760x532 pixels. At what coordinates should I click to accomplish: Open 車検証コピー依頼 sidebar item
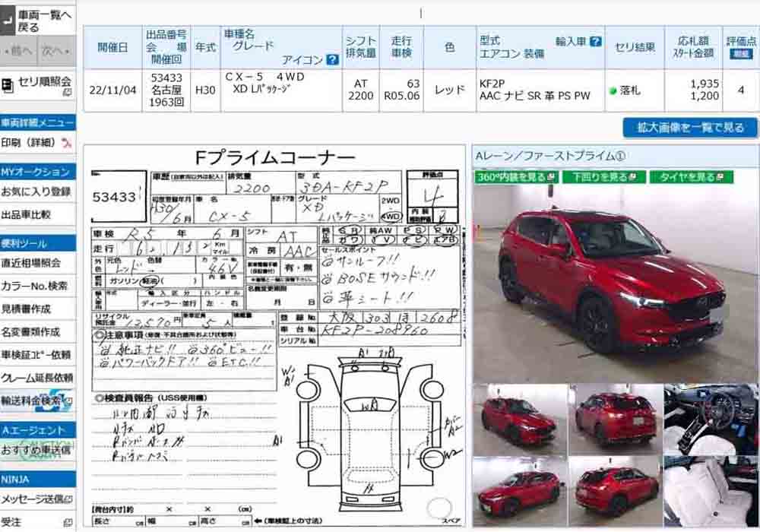coord(36,355)
